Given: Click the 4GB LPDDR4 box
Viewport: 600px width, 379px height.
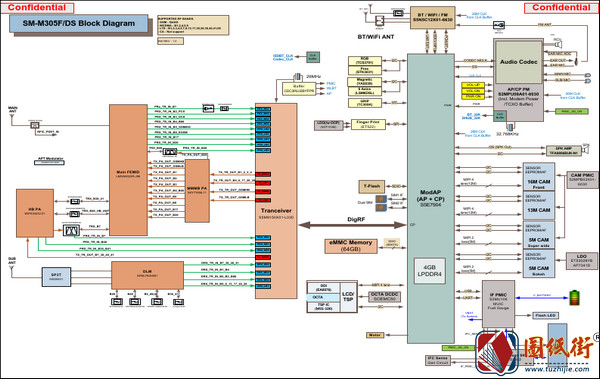Looking at the screenshot, I should tap(430, 271).
